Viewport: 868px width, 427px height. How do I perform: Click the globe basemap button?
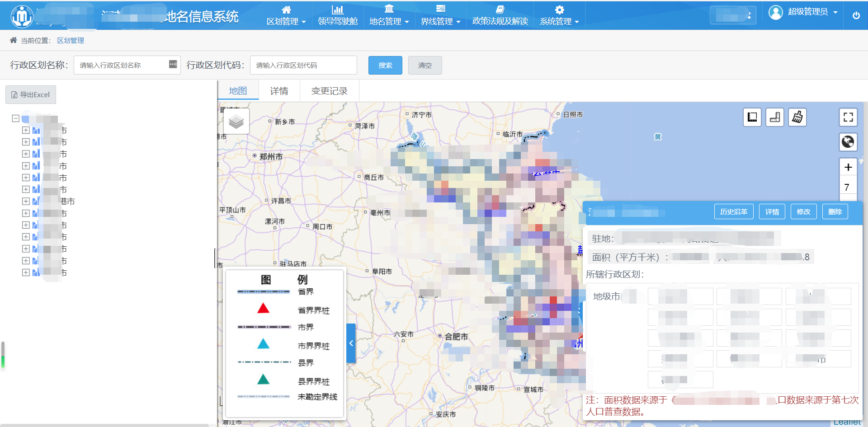(848, 142)
